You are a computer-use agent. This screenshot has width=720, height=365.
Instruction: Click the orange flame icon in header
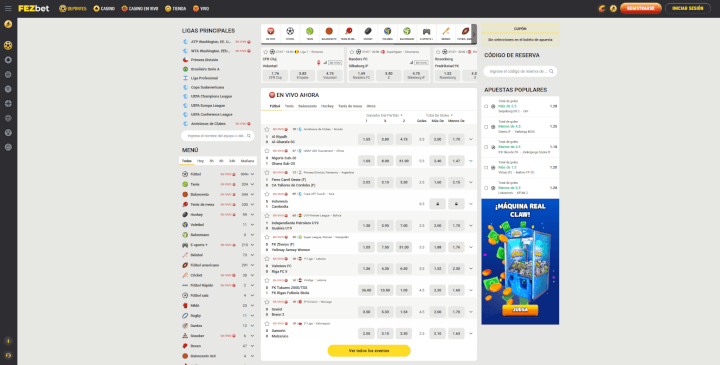tap(602, 8)
